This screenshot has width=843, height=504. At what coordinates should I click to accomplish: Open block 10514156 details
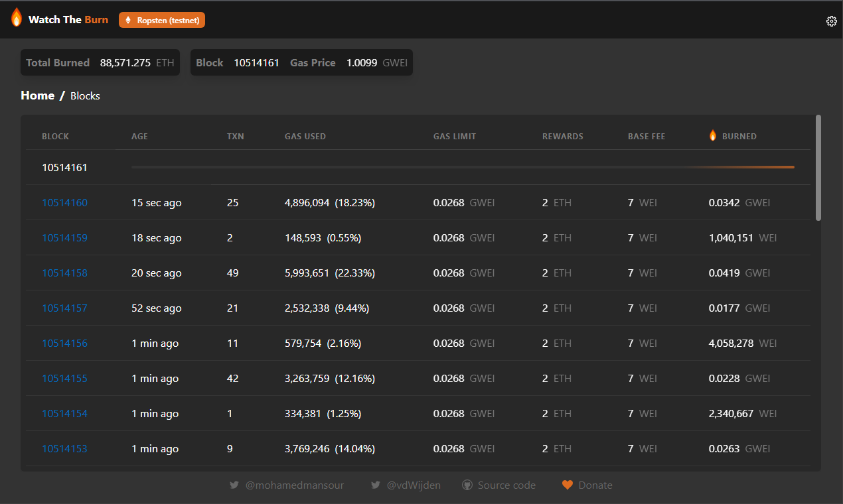(64, 344)
